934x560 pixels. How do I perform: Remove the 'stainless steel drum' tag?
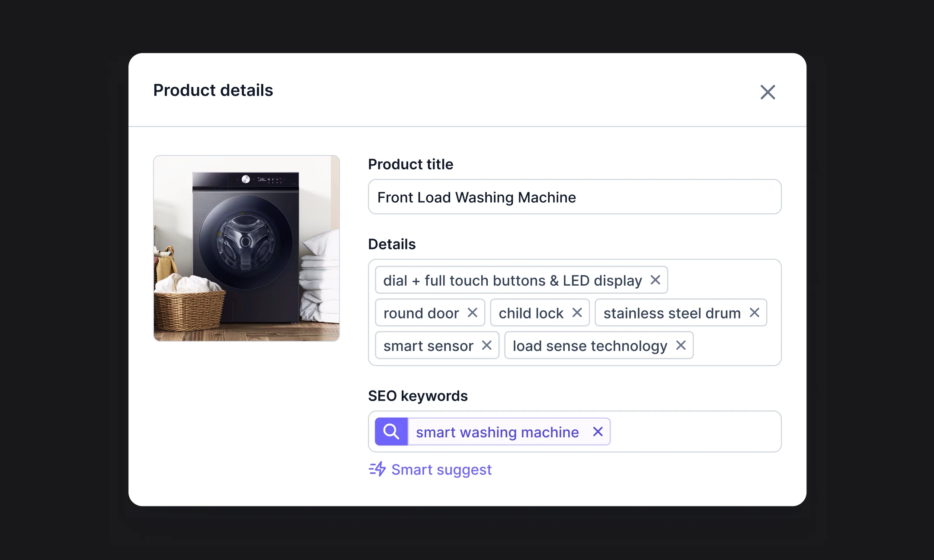(754, 312)
